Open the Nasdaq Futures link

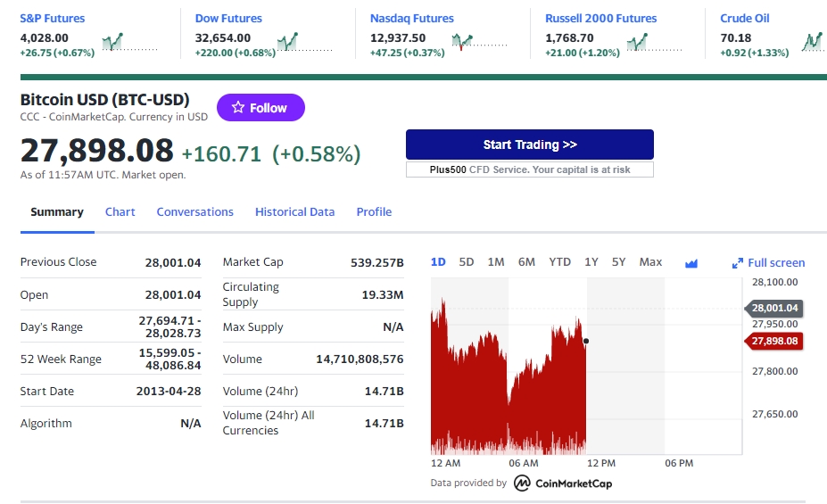(412, 19)
